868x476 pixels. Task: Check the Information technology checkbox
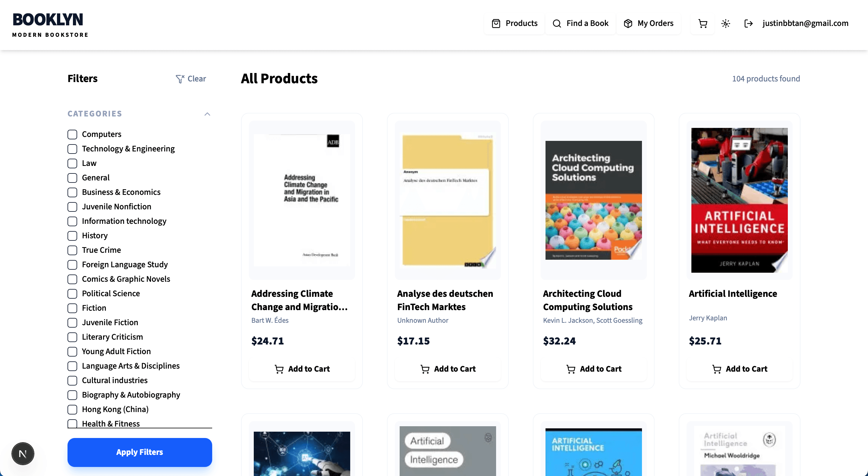72,221
